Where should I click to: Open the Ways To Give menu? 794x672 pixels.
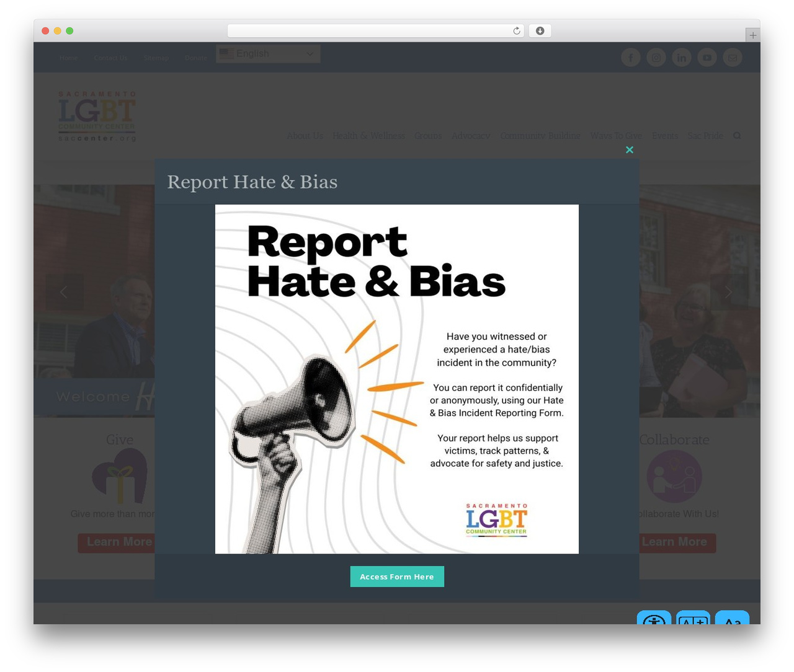(x=616, y=135)
